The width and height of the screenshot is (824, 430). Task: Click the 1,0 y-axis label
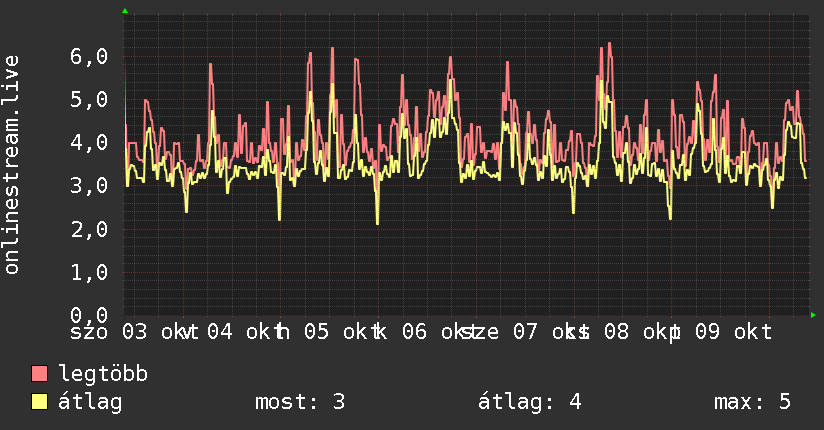click(89, 272)
